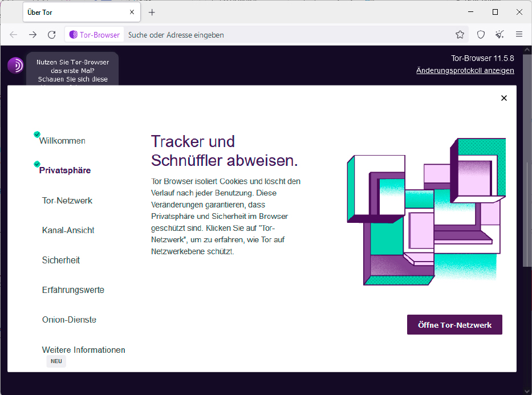
Task: Bookmark this page with the star icon
Action: click(x=460, y=35)
